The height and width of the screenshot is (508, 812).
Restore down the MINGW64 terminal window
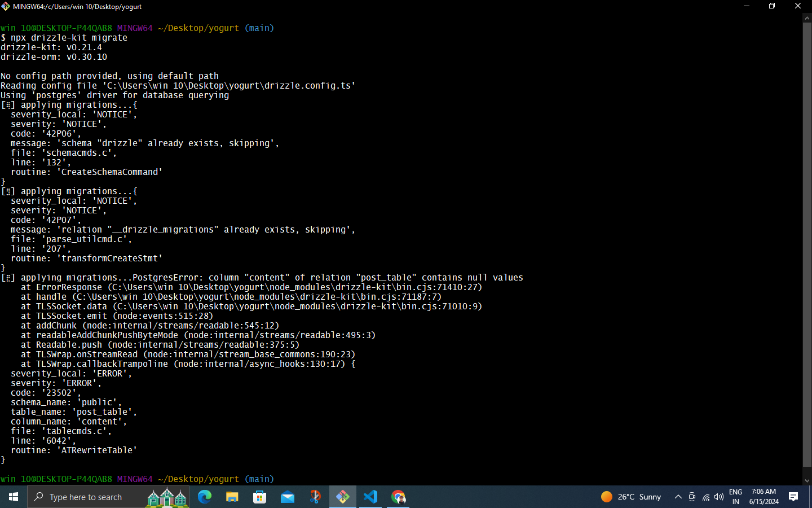[772, 6]
